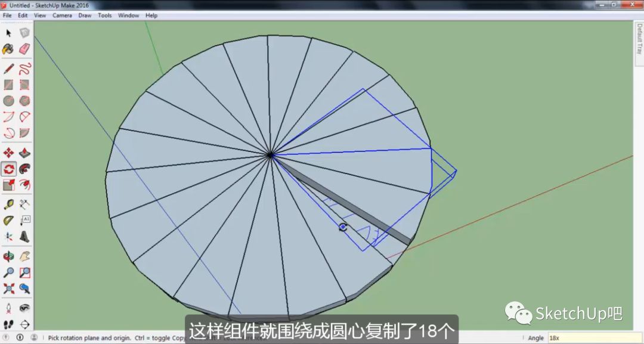Open the File menu
Screen dimensions: 644x344
7,15
